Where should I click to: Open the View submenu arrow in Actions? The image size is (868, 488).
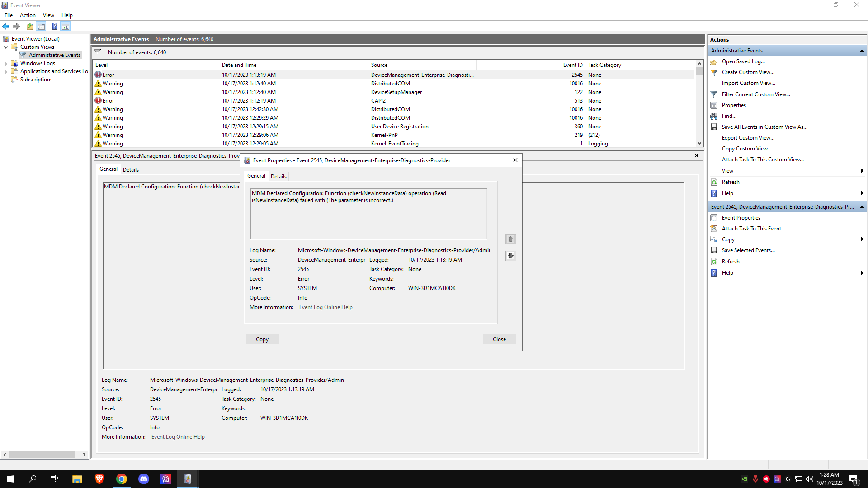(x=862, y=171)
